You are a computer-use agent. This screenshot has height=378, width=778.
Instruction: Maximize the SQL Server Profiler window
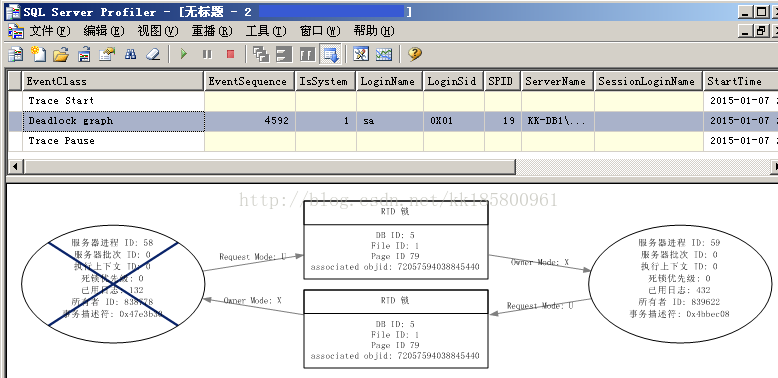tap(760, 11)
